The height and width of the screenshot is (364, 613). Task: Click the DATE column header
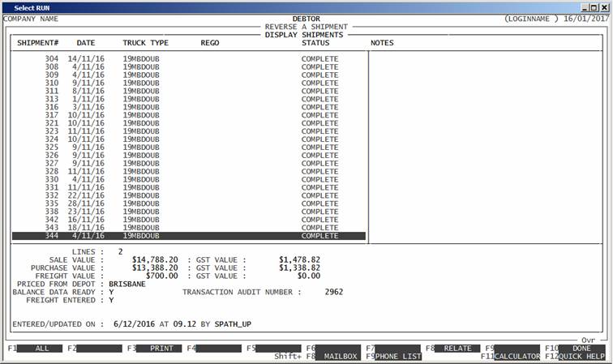click(x=86, y=43)
